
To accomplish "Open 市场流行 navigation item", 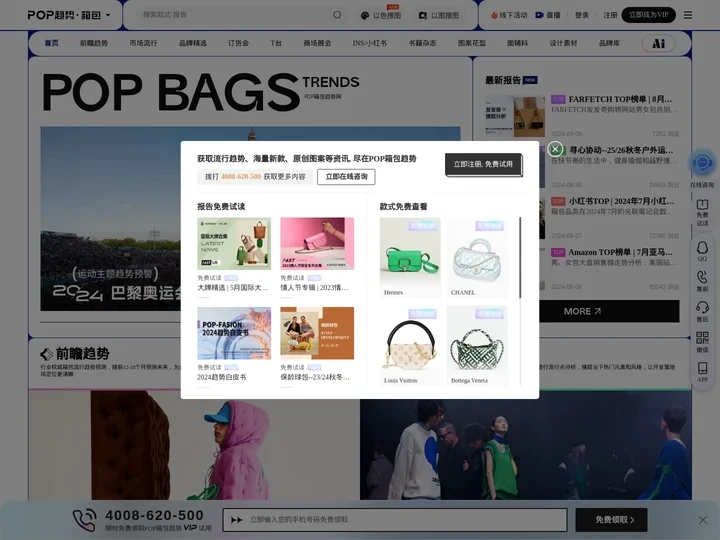I will coord(143,43).
